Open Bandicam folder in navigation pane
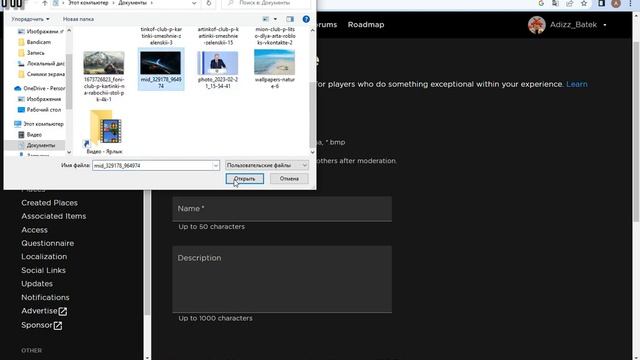 pos(39,42)
